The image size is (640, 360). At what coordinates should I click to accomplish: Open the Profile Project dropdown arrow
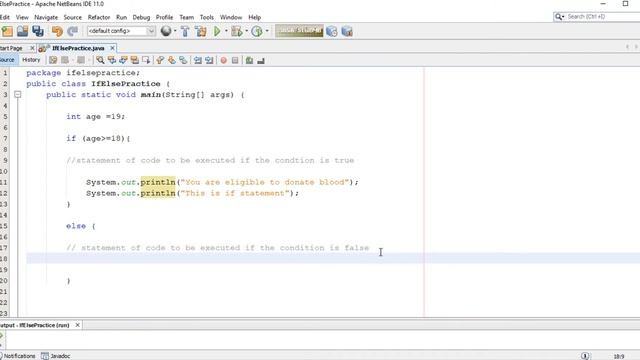pos(267,31)
